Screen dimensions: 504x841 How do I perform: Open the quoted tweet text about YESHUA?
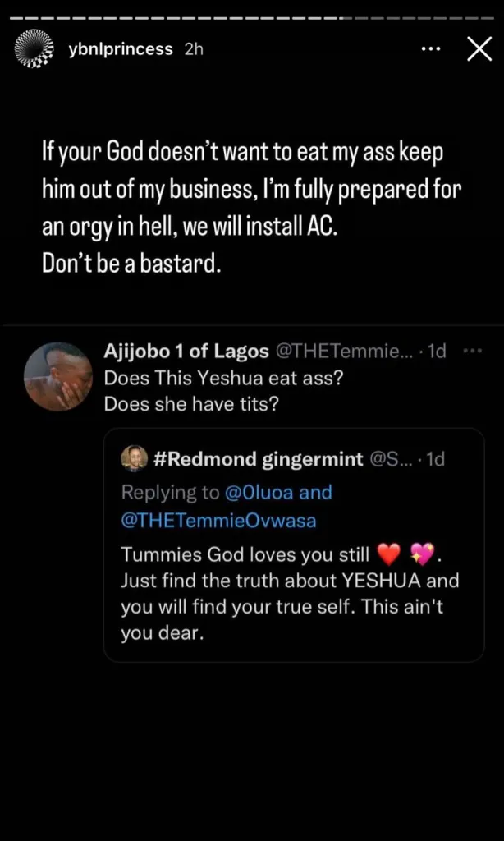(290, 595)
